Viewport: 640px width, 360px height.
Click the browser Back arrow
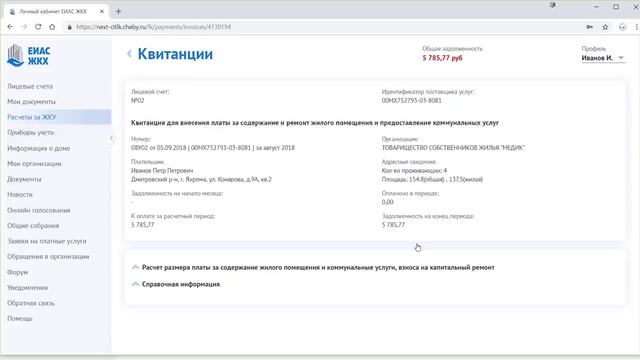coord(10,27)
